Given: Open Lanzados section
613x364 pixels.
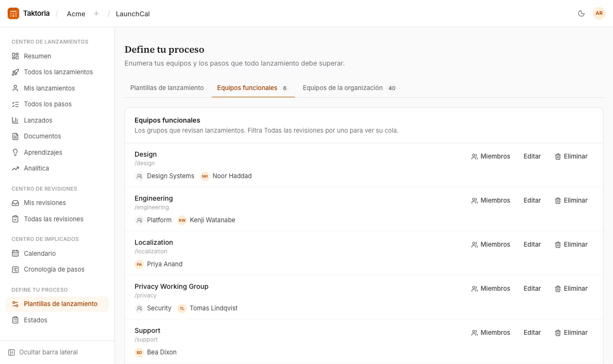Looking at the screenshot, I should [57, 120].
